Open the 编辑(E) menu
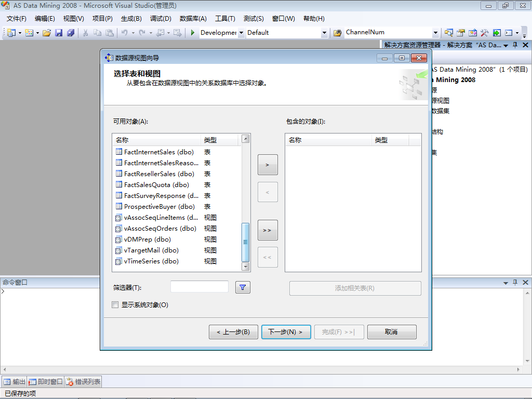 (x=45, y=19)
